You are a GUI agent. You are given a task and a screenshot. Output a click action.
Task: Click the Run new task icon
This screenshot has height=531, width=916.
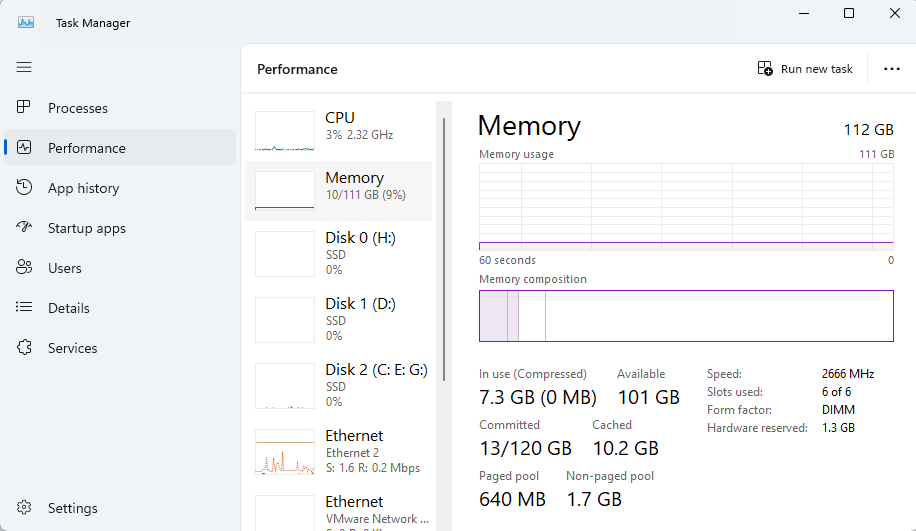[765, 69]
